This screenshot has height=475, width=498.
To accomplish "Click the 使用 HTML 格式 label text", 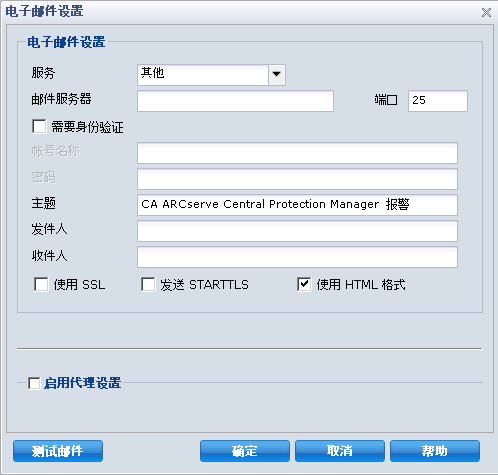I will click(x=361, y=285).
